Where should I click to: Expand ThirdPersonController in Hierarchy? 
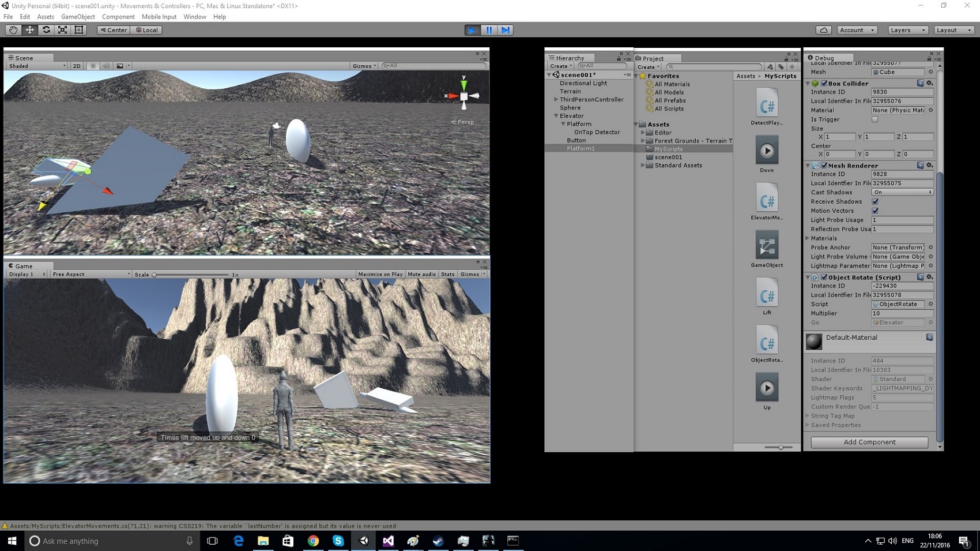pos(556,99)
